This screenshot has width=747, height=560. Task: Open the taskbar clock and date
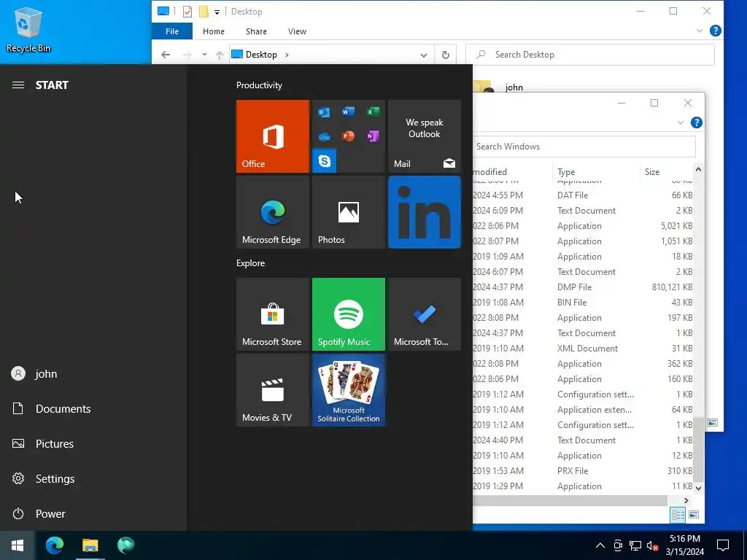(x=684, y=545)
